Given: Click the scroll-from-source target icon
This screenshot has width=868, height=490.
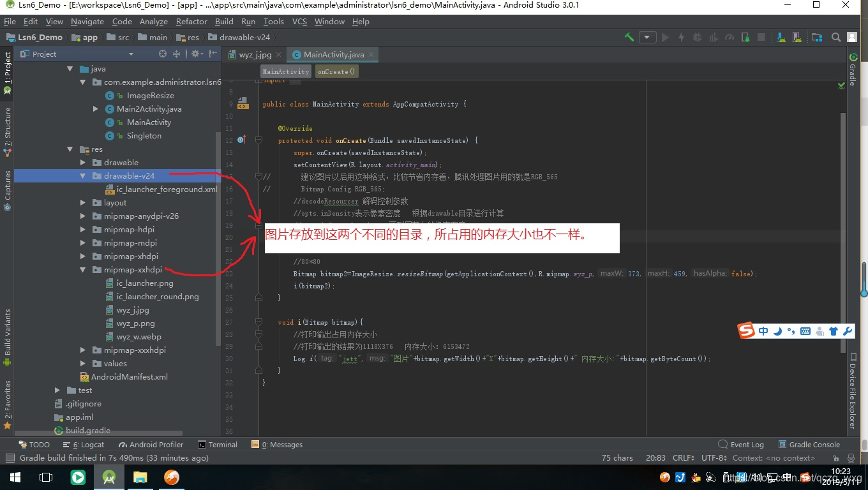Looking at the screenshot, I should (x=162, y=54).
